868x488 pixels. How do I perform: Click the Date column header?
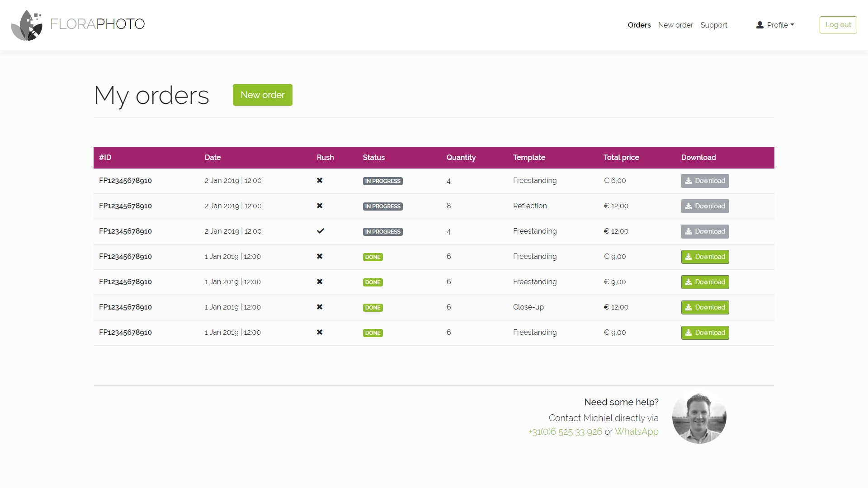click(x=212, y=157)
